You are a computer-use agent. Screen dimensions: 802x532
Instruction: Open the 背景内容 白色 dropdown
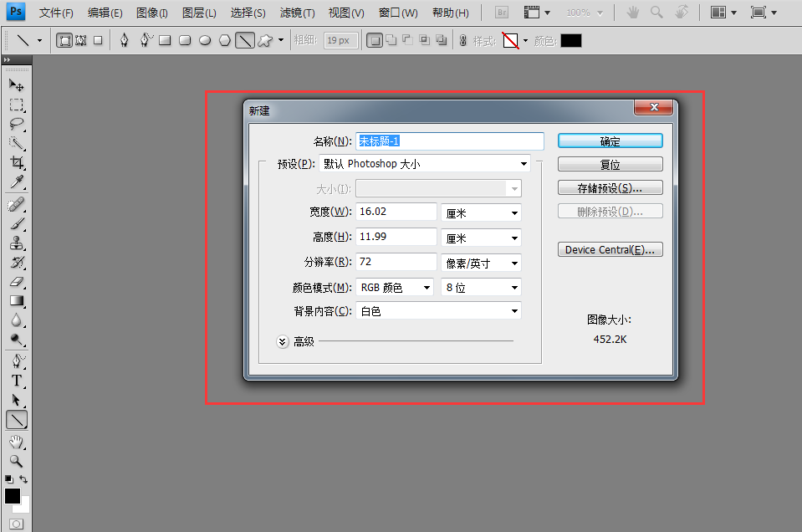439,311
